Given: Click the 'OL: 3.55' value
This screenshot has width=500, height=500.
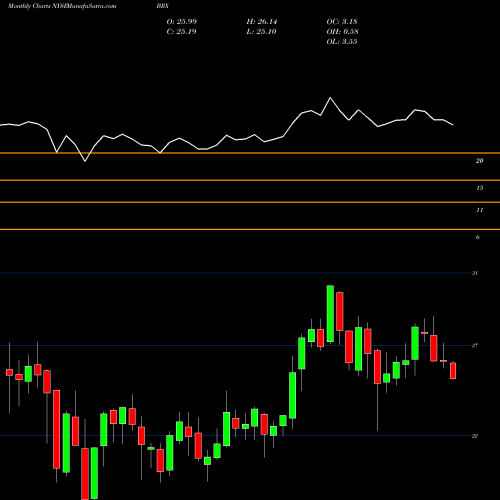Looking at the screenshot, I should pyautogui.click(x=342, y=41).
